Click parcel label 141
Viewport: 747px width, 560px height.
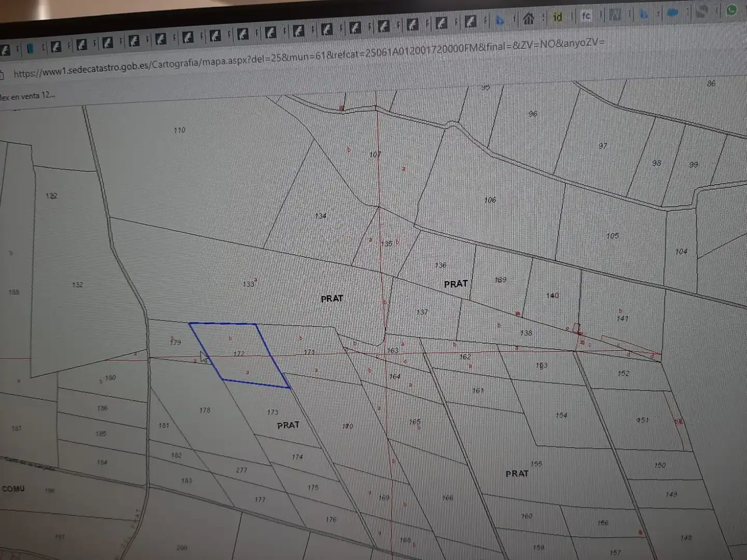(x=622, y=319)
